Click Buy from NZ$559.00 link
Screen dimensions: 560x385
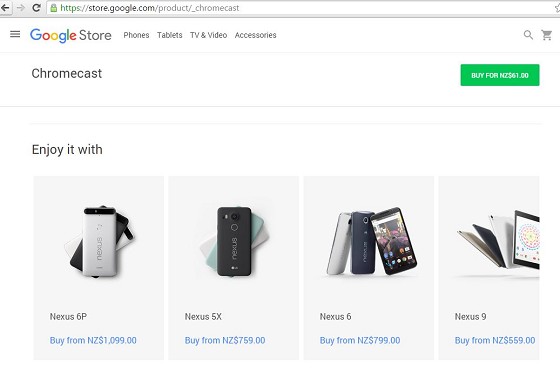point(495,340)
